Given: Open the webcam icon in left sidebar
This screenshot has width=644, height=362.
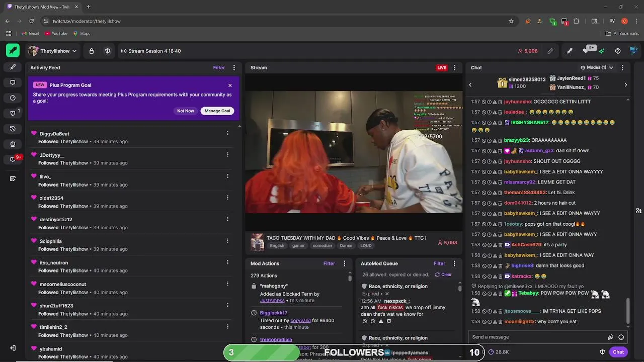Looking at the screenshot, I should click(x=13, y=144).
